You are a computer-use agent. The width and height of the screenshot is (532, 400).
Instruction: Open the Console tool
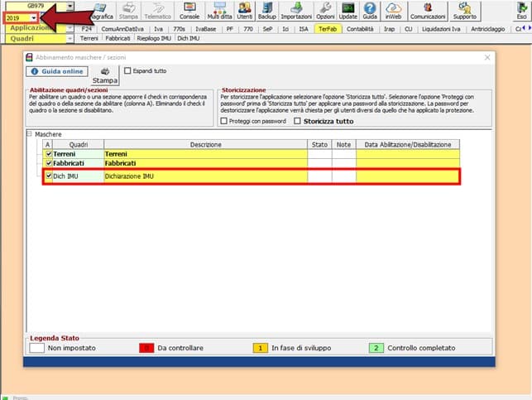tap(189, 11)
